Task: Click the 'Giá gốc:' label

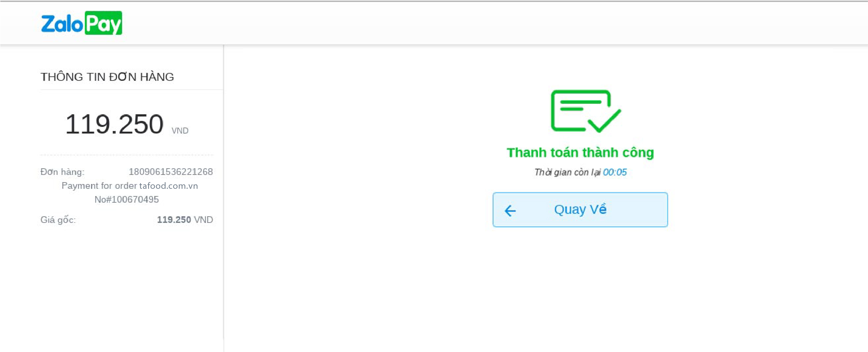Action: point(58,220)
